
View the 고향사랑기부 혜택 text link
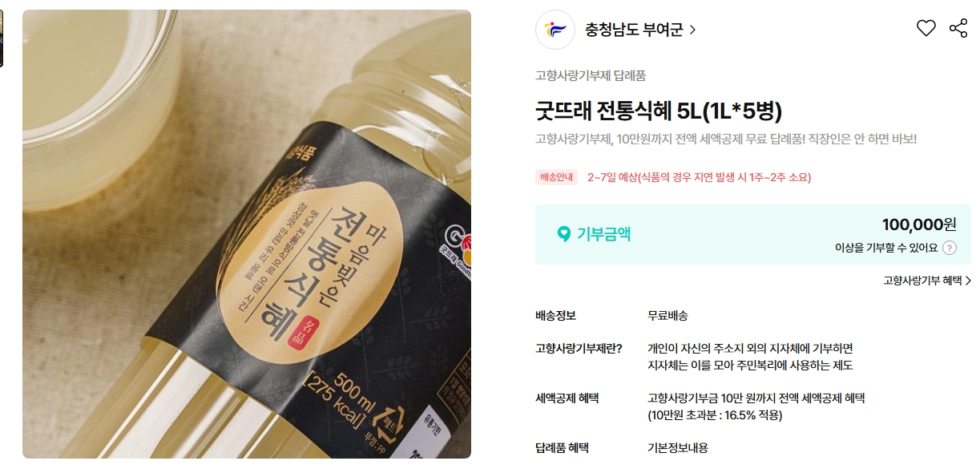pyautogui.click(x=922, y=281)
